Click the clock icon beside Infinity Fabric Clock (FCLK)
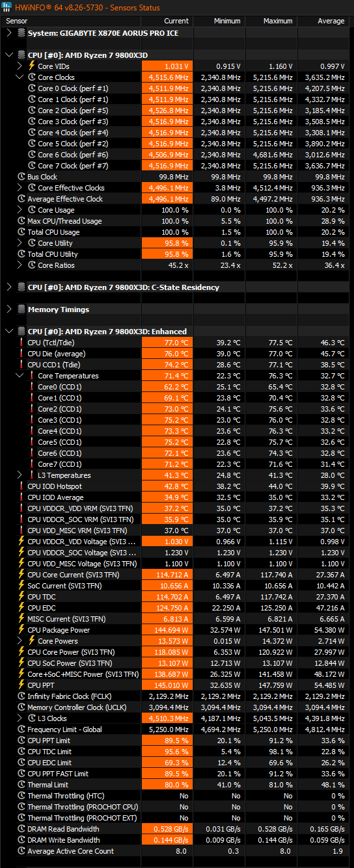 (21, 696)
